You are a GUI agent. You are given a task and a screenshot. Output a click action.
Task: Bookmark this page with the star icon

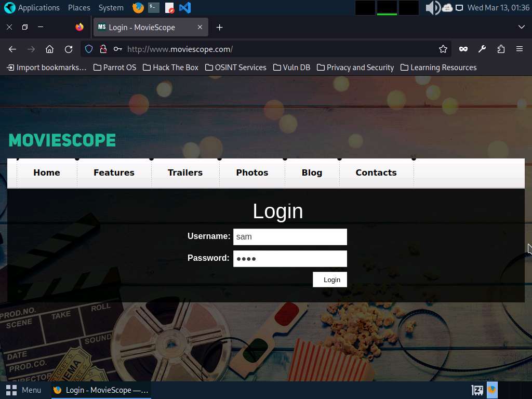(443, 49)
